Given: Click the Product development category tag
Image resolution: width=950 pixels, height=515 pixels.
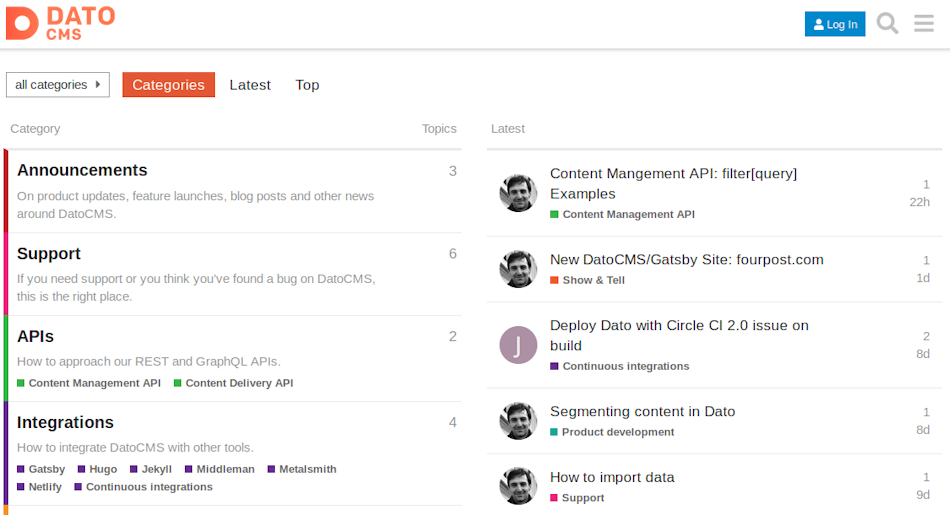Looking at the screenshot, I should pyautogui.click(x=612, y=432).
